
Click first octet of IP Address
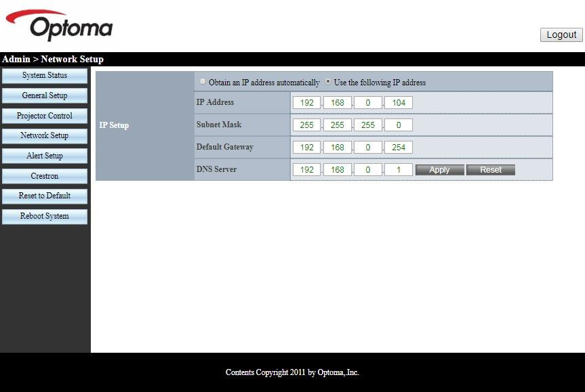307,103
